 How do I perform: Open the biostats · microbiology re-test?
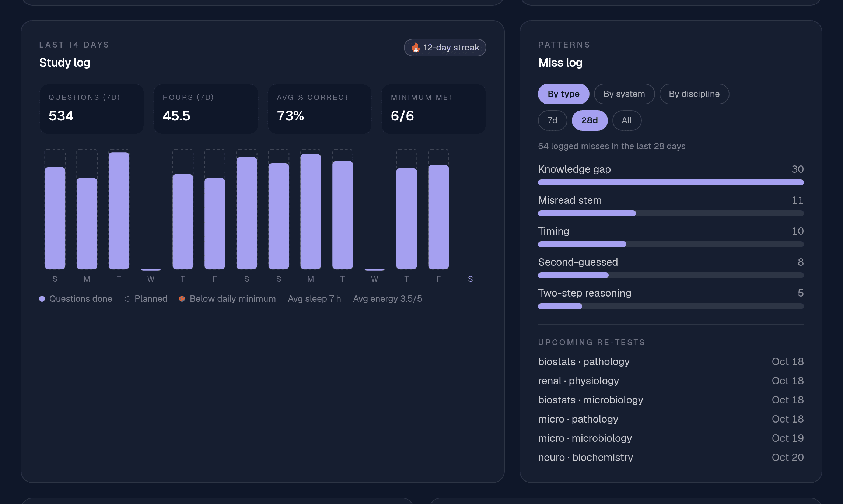pos(671,400)
